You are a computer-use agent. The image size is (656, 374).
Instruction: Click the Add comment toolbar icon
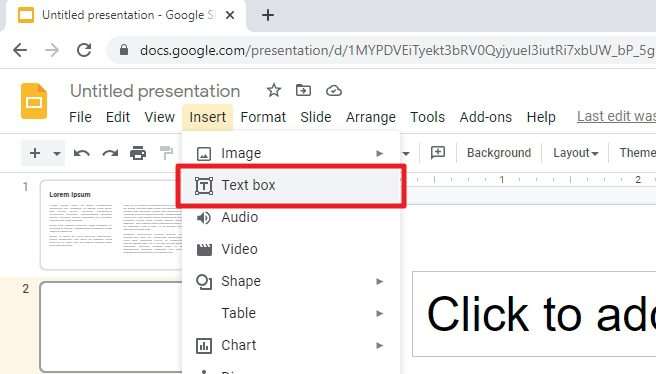(438, 153)
